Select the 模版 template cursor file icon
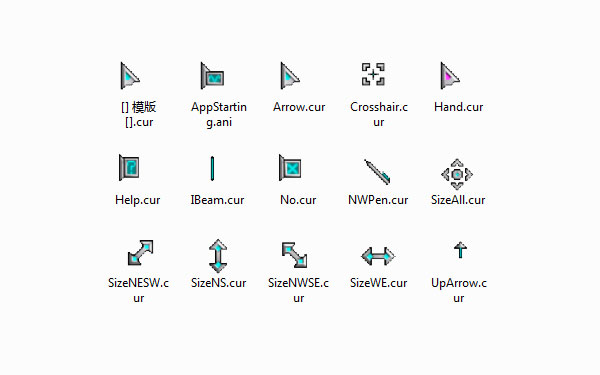Screen dimensions: 600x375 (x=130, y=76)
